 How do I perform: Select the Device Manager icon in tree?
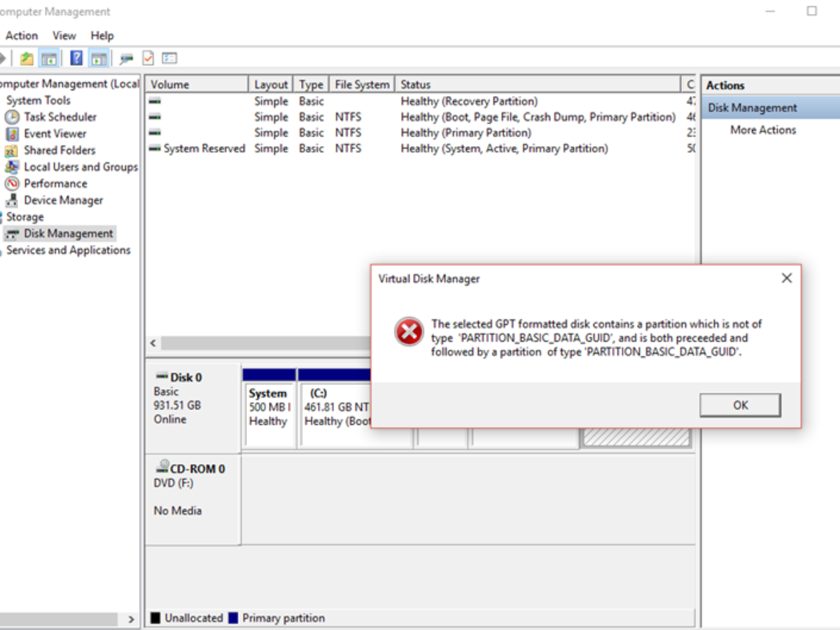click(12, 200)
